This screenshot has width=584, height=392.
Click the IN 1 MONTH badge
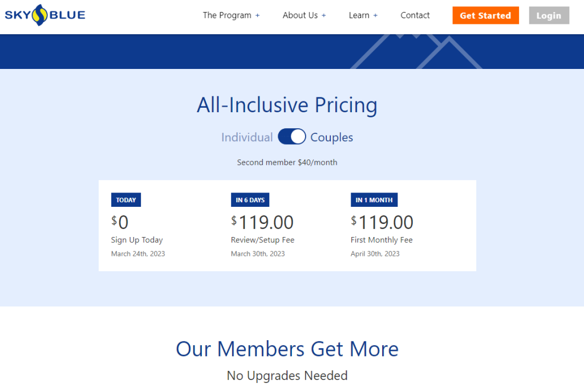click(374, 200)
